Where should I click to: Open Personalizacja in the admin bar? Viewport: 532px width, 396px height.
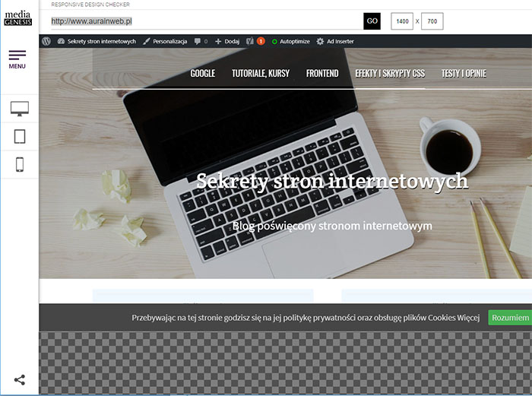click(170, 41)
